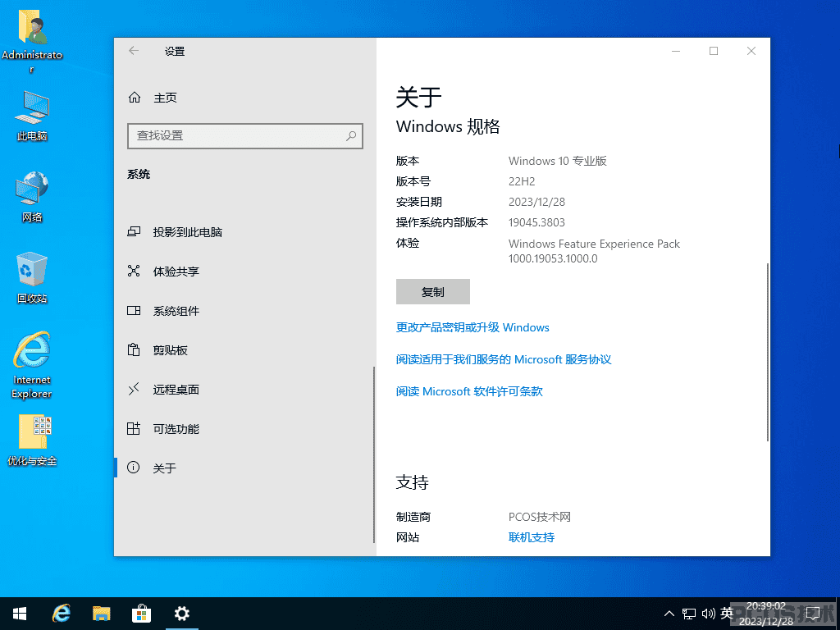Read the Microsoft 服务协议 link
Image resolution: width=840 pixels, height=630 pixels.
tap(504, 359)
